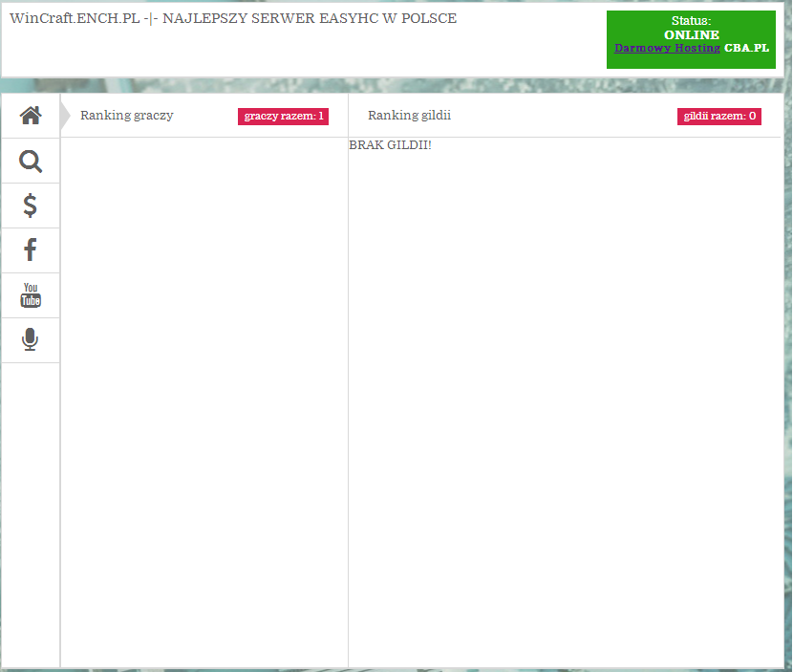Click the magnifying glass search icon
This screenshot has height=672, width=793.
(x=31, y=161)
